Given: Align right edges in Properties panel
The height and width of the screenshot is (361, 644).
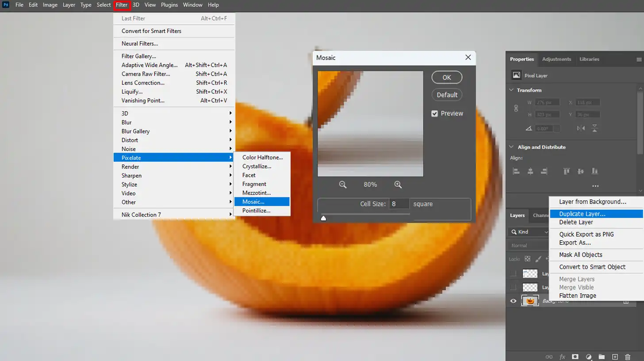Looking at the screenshot, I should click(544, 171).
